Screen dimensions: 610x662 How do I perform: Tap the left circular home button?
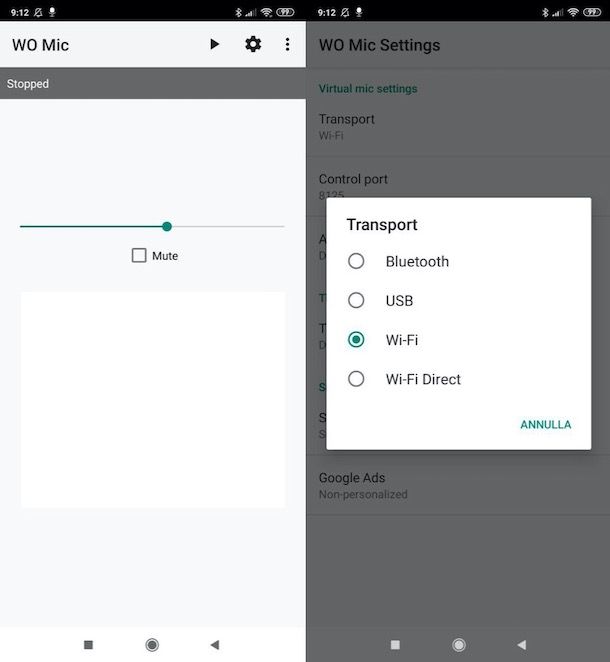[x=152, y=645]
